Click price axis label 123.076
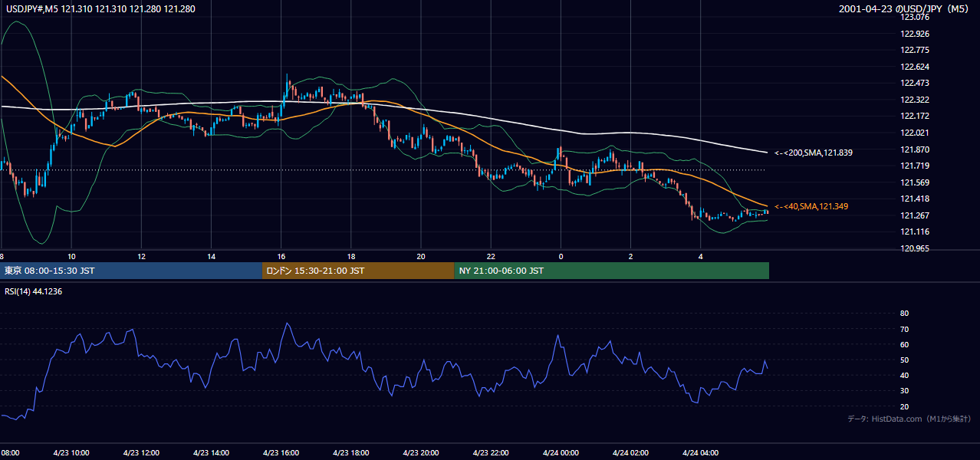The width and height of the screenshot is (980, 460). (x=916, y=17)
